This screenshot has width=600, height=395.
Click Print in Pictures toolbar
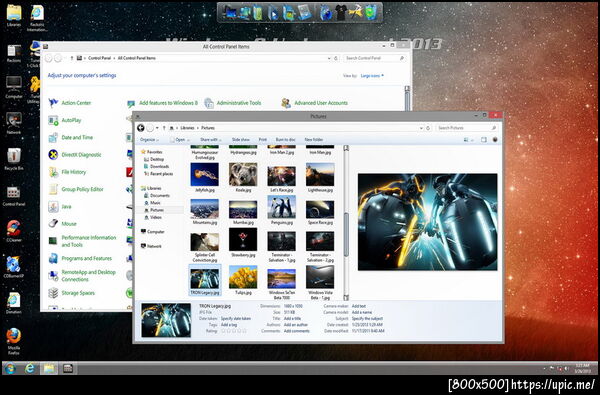tap(262, 140)
